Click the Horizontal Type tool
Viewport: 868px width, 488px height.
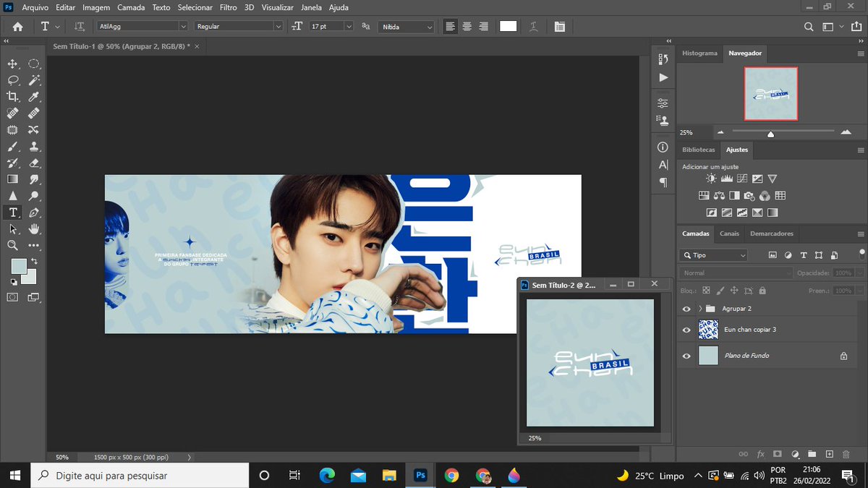(12, 213)
